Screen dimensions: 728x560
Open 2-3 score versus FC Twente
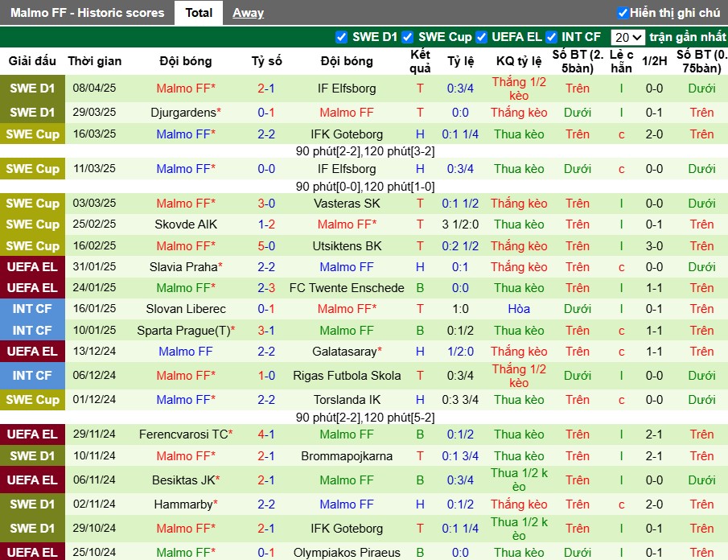pyautogui.click(x=266, y=288)
